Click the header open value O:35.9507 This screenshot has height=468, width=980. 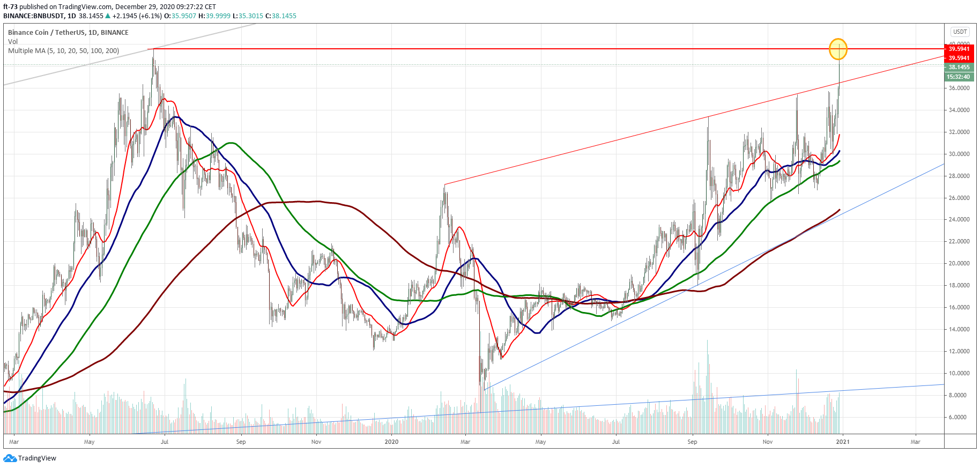pos(180,16)
